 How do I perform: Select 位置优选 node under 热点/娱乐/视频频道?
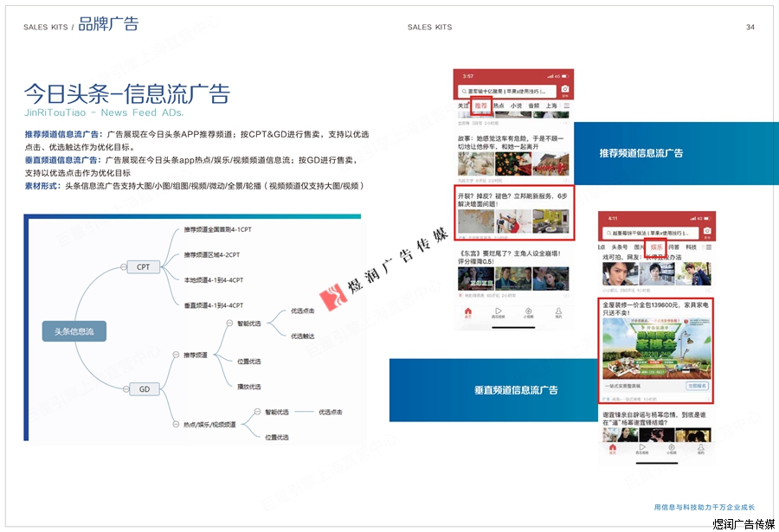coord(277,437)
